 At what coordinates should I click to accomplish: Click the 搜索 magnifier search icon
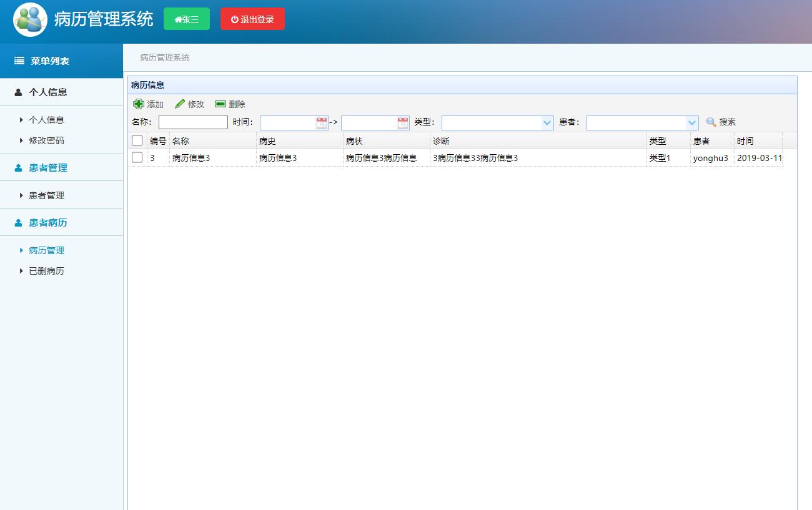(x=711, y=122)
